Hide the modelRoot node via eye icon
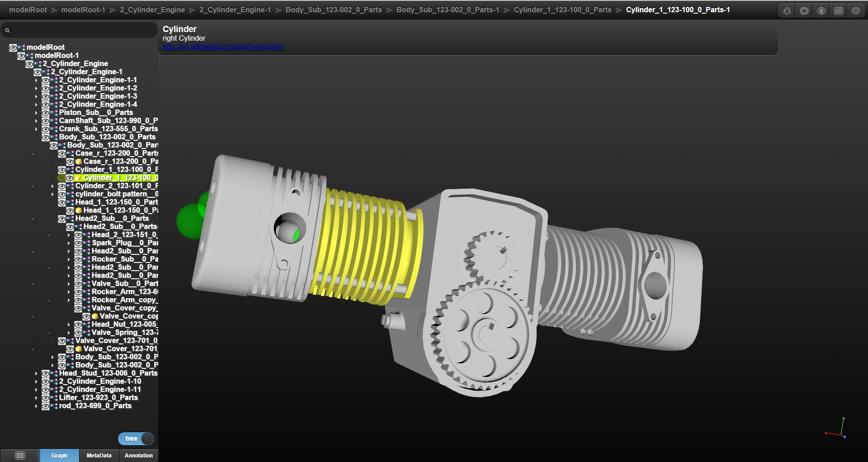868x462 pixels. coord(13,48)
